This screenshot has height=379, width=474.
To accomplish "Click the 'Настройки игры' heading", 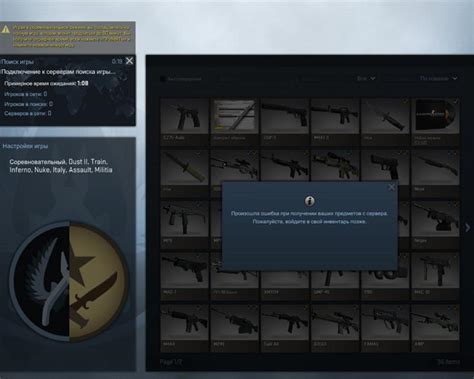I will tap(25, 146).
